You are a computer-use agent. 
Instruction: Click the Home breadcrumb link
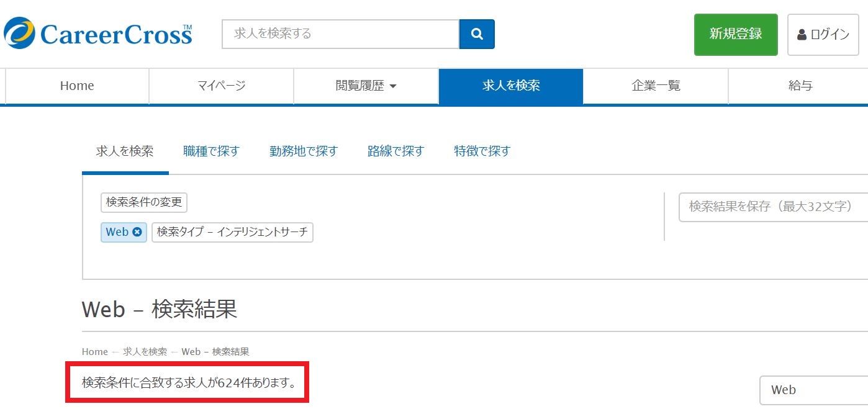tap(95, 352)
